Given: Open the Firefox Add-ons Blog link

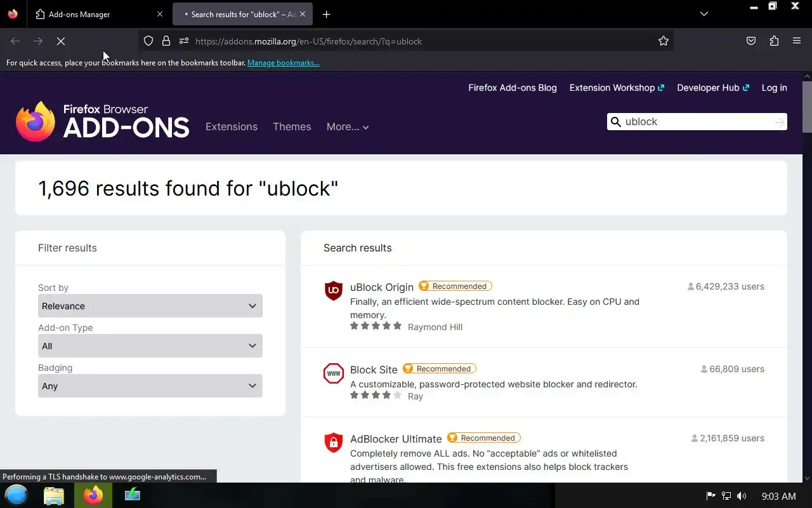Looking at the screenshot, I should pos(513,88).
